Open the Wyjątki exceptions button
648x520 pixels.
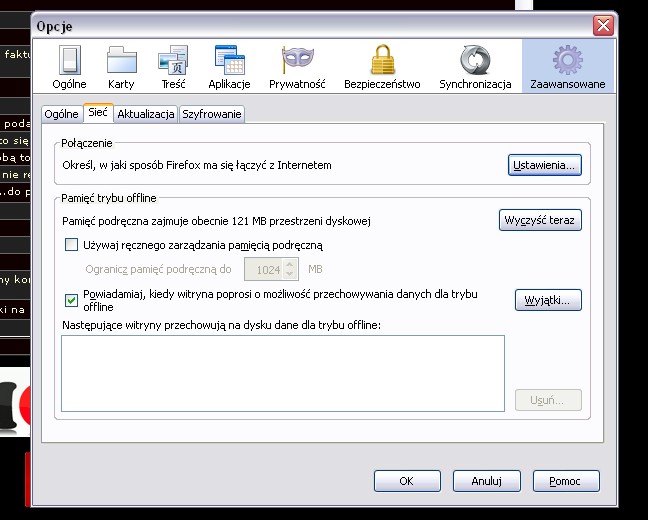pyautogui.click(x=548, y=300)
